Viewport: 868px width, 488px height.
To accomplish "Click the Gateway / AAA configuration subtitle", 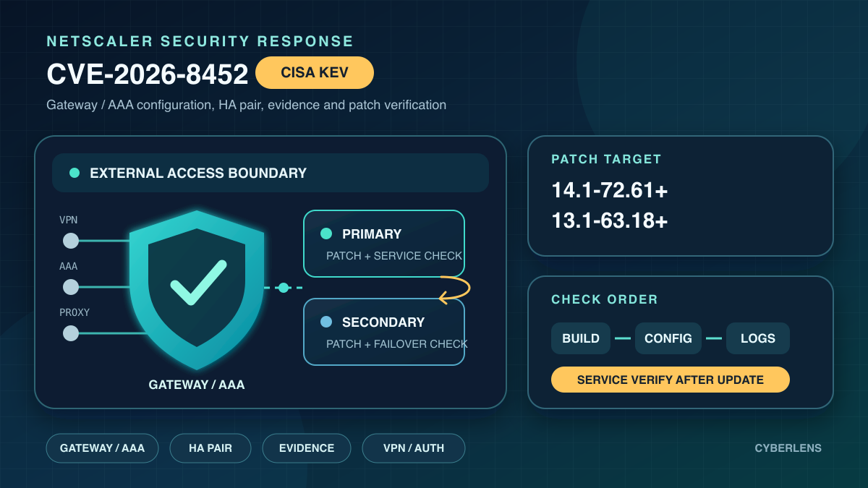I will coord(247,105).
